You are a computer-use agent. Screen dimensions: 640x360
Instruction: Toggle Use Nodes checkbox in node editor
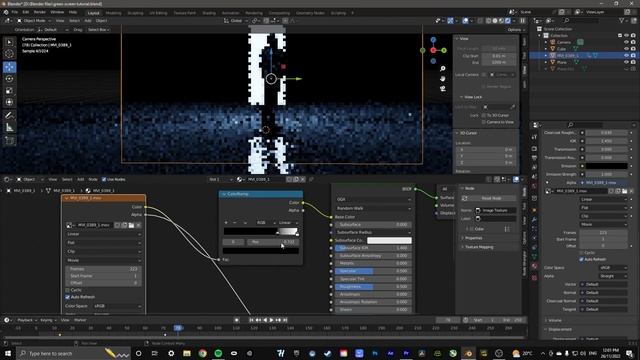pyautogui.click(x=104, y=179)
